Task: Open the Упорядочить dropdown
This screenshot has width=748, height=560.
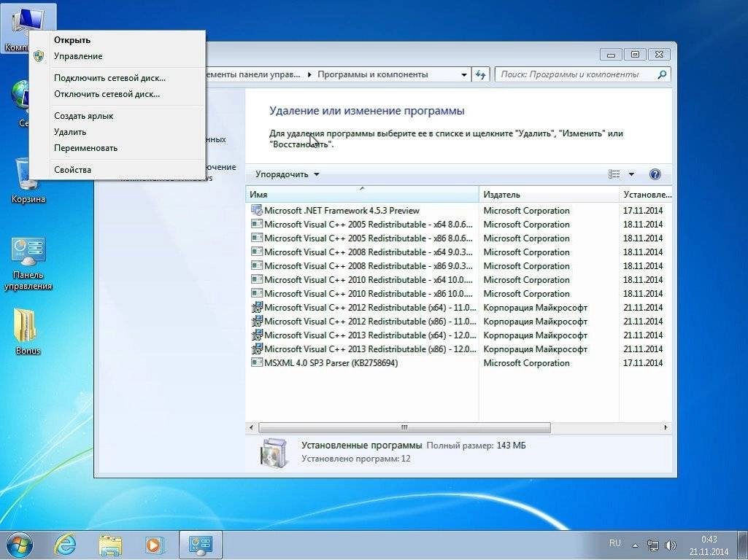Action: 287,174
